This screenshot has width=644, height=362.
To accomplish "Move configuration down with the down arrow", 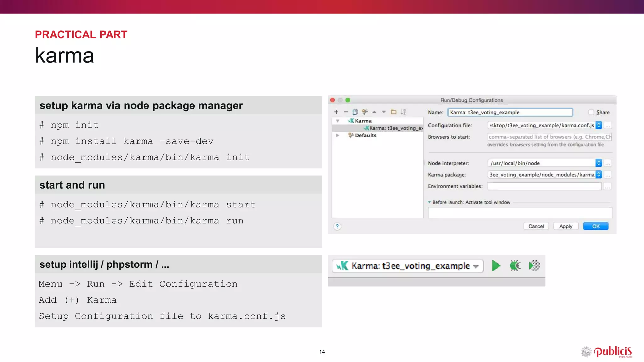I will pos(384,112).
